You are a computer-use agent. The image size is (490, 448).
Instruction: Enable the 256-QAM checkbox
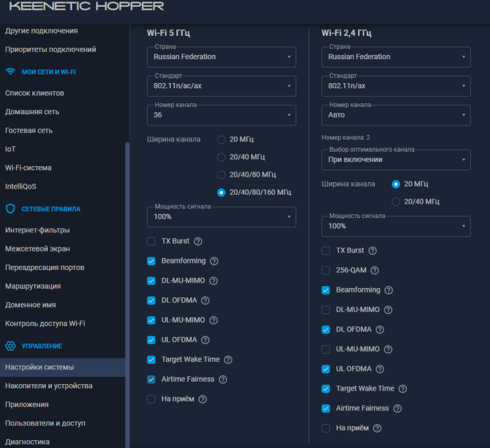tap(326, 271)
